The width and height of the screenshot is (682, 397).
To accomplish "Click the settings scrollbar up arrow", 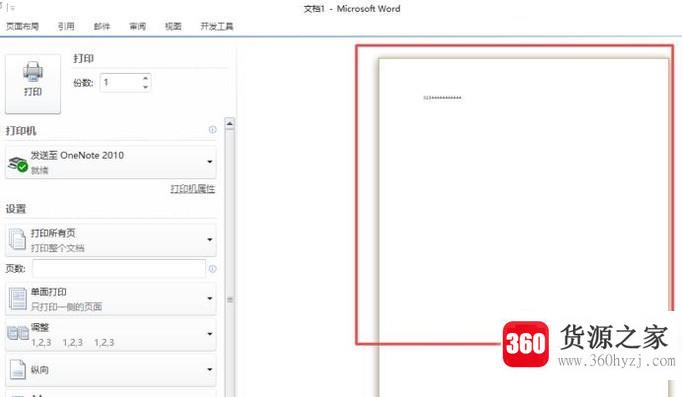I will coord(230,124).
